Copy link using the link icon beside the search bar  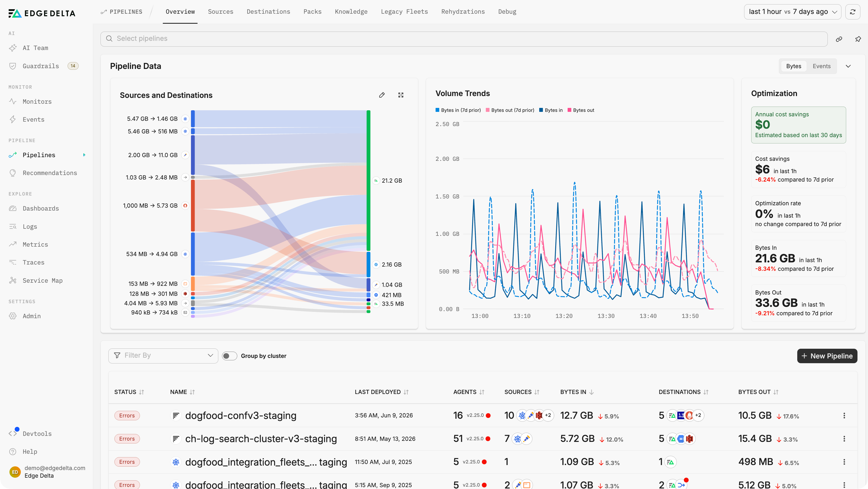(x=839, y=39)
